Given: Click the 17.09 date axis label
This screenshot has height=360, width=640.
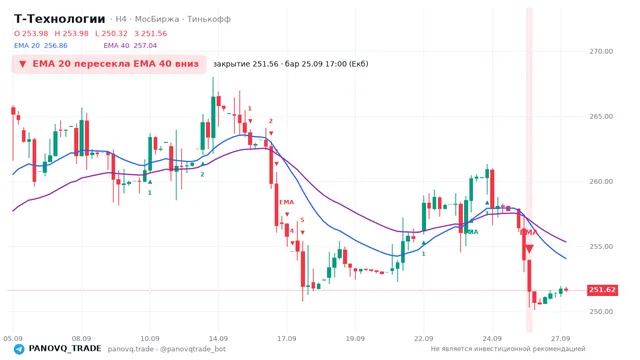Looking at the screenshot, I should [287, 338].
